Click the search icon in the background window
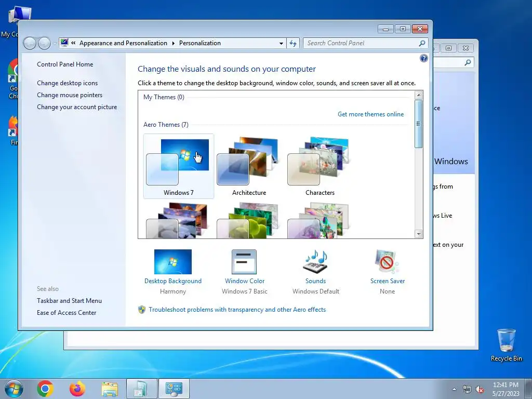Viewport: 532px width, 399px height. pos(468,62)
